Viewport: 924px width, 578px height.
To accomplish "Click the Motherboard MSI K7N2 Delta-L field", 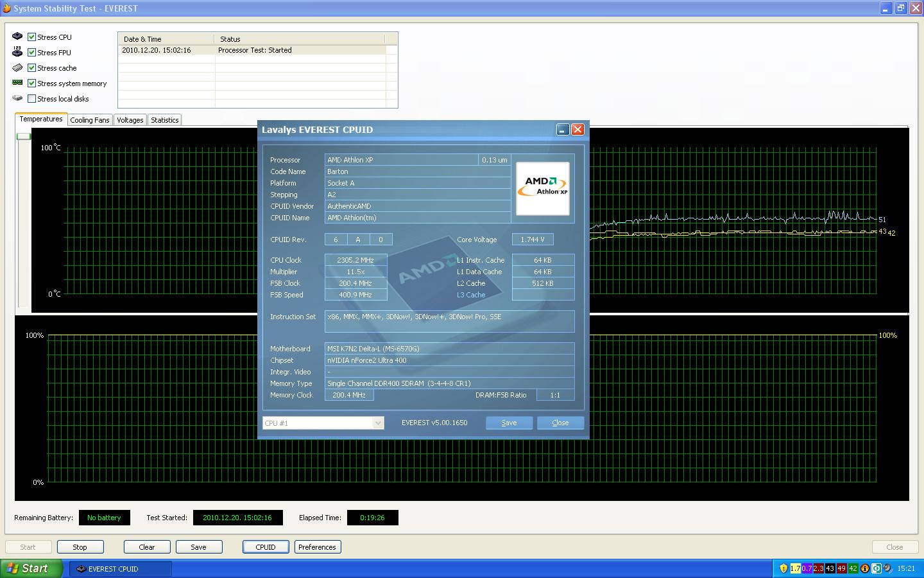I will [x=449, y=349].
